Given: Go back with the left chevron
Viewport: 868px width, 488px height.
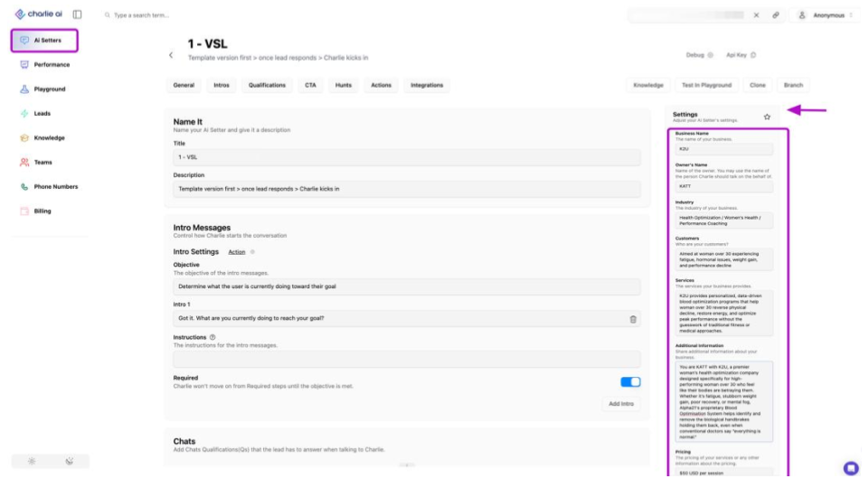Looking at the screenshot, I should point(171,55).
